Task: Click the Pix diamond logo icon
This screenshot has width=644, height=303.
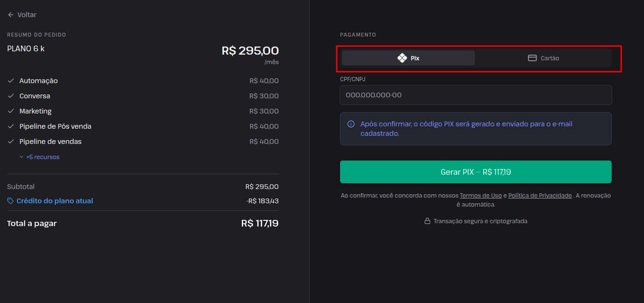Action: click(402, 58)
